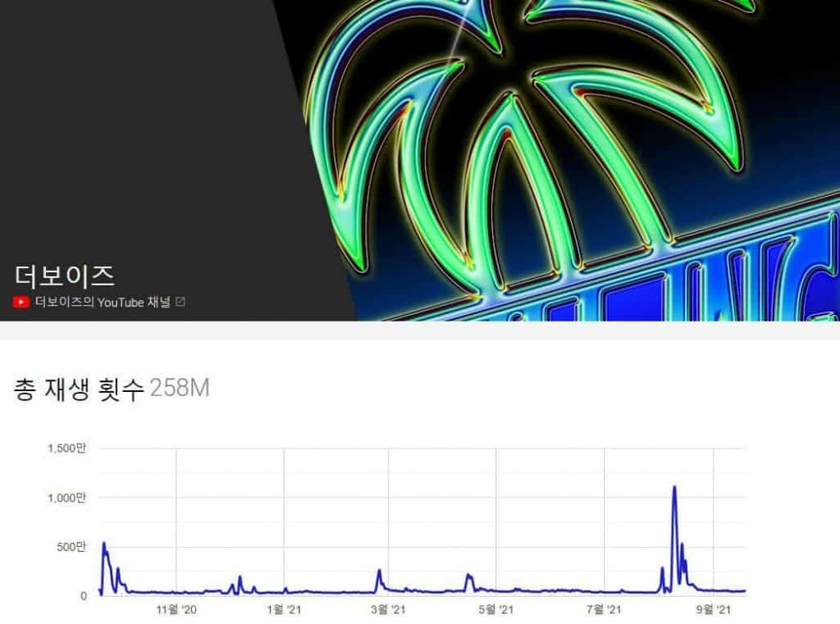Click the 258M total views figure

pyautogui.click(x=180, y=388)
